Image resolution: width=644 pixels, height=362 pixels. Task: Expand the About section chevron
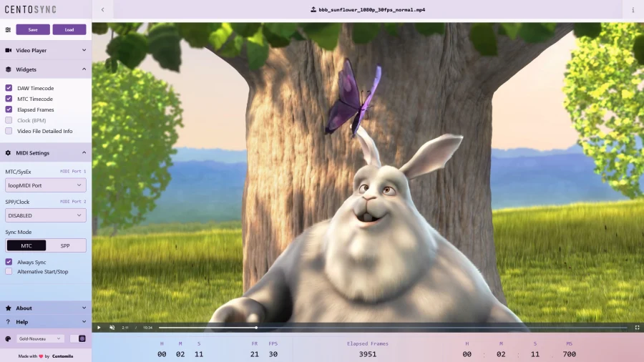click(84, 308)
